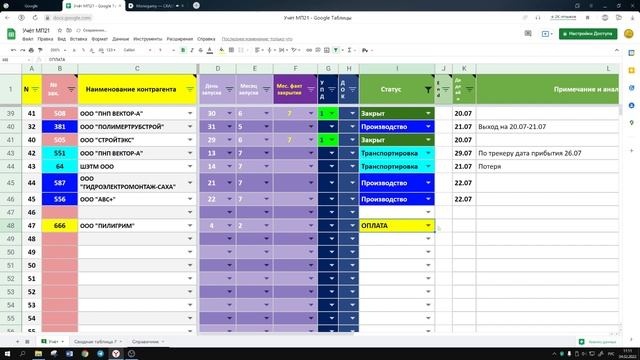The height and width of the screenshot is (360, 640).
Task: Open the Calendar side panel icon
Action: click(x=631, y=53)
